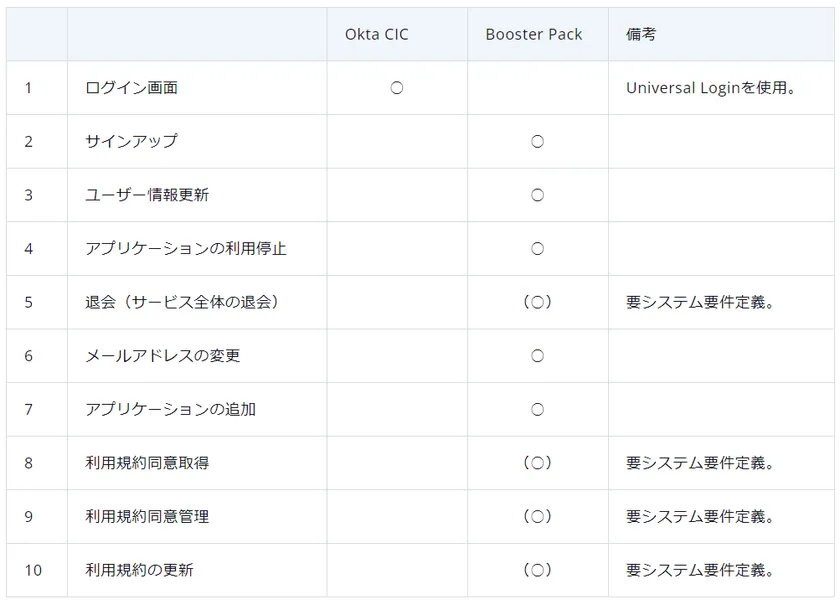The width and height of the screenshot is (840, 606).
Task: Click the circle mark in ログイン画面 row
Action: pyautogui.click(x=396, y=88)
